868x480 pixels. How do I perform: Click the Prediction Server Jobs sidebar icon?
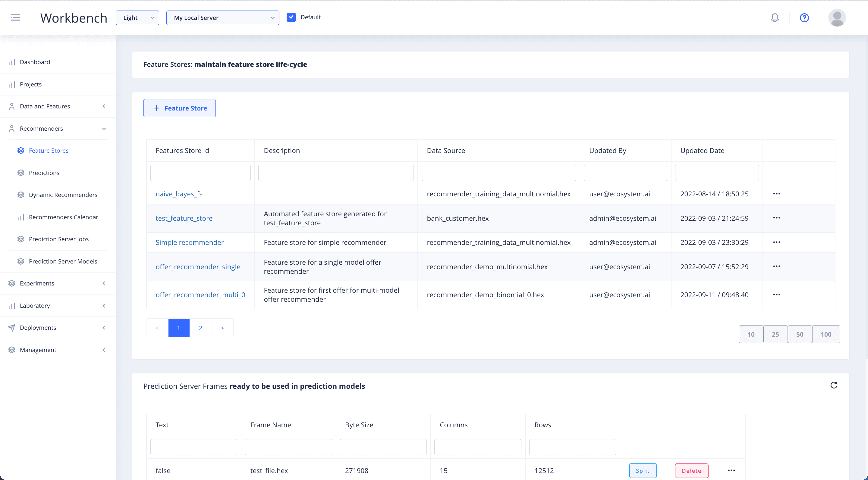click(x=21, y=239)
